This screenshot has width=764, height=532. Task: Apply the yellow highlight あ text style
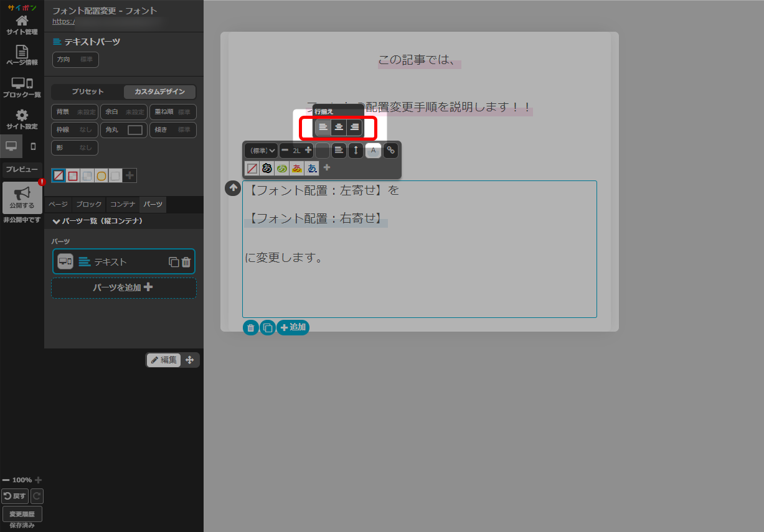pyautogui.click(x=297, y=168)
